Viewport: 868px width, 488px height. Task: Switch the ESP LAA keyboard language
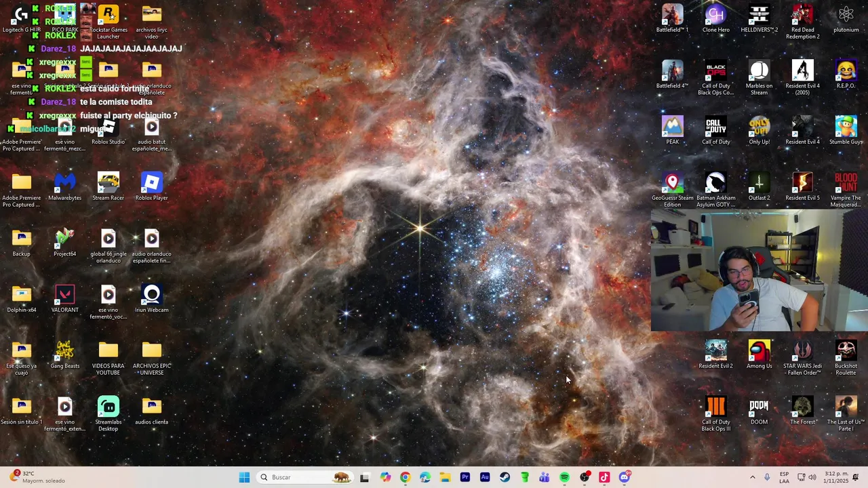pos(784,477)
